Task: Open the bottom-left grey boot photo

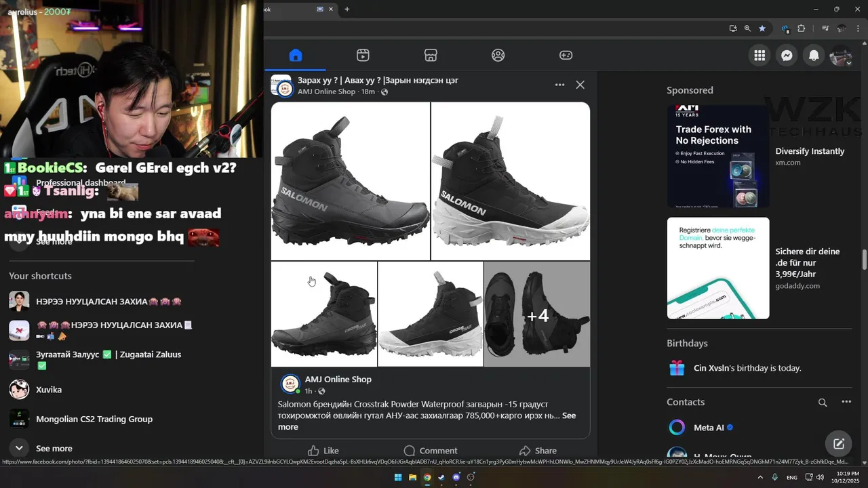Action: tap(324, 314)
